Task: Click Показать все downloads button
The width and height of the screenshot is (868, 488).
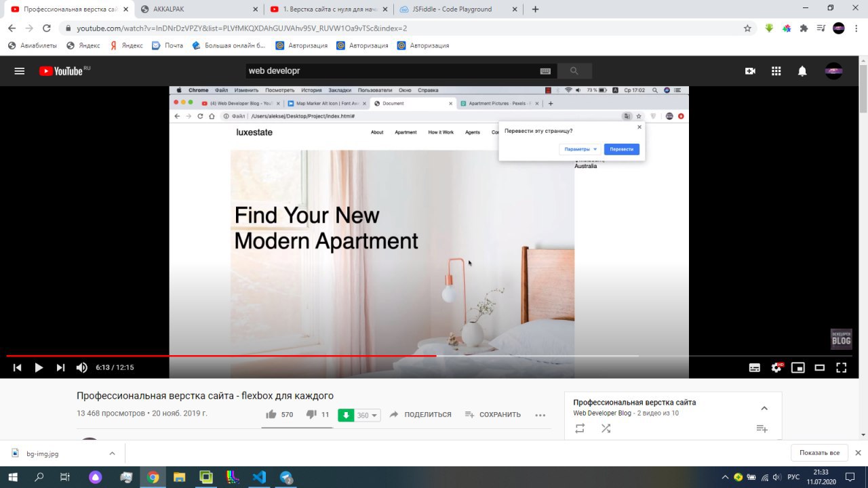Action: coord(819,453)
